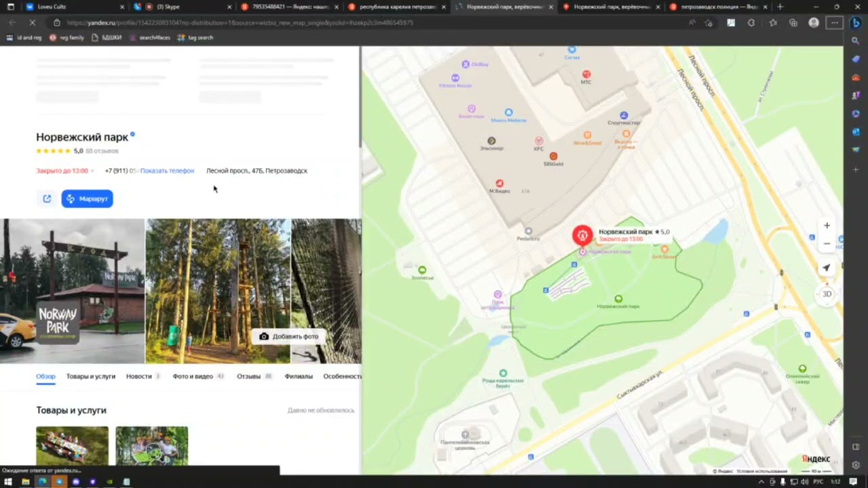
Task: Switch to the республика карелия петрозаводск tab
Action: tap(396, 7)
